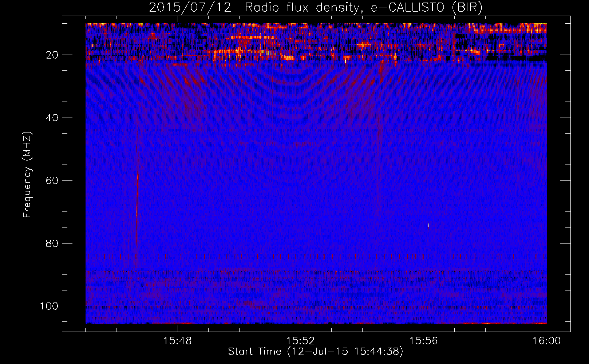Click the 80 MHz frequency tick label

pyautogui.click(x=52, y=243)
